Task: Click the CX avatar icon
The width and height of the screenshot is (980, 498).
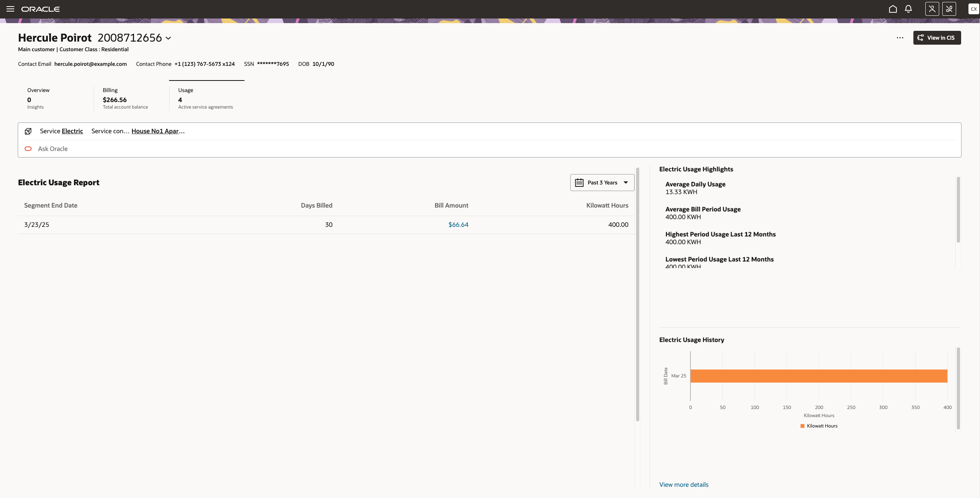Action: pyautogui.click(x=974, y=9)
